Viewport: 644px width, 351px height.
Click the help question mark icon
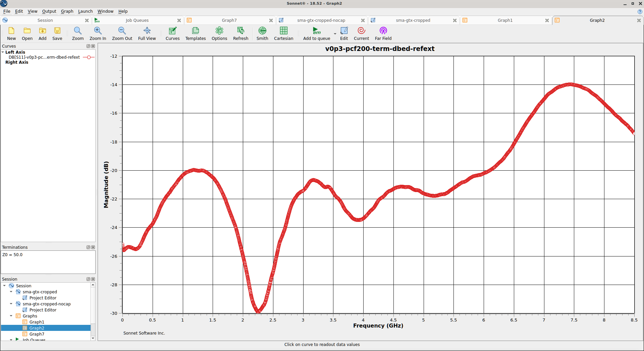tap(640, 11)
